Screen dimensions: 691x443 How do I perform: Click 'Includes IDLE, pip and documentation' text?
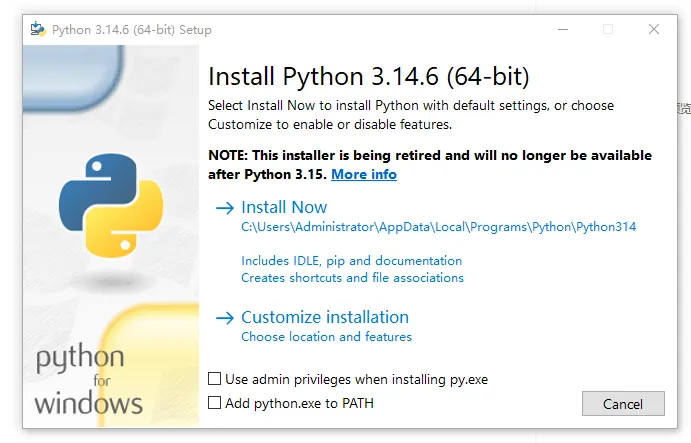[x=351, y=261]
